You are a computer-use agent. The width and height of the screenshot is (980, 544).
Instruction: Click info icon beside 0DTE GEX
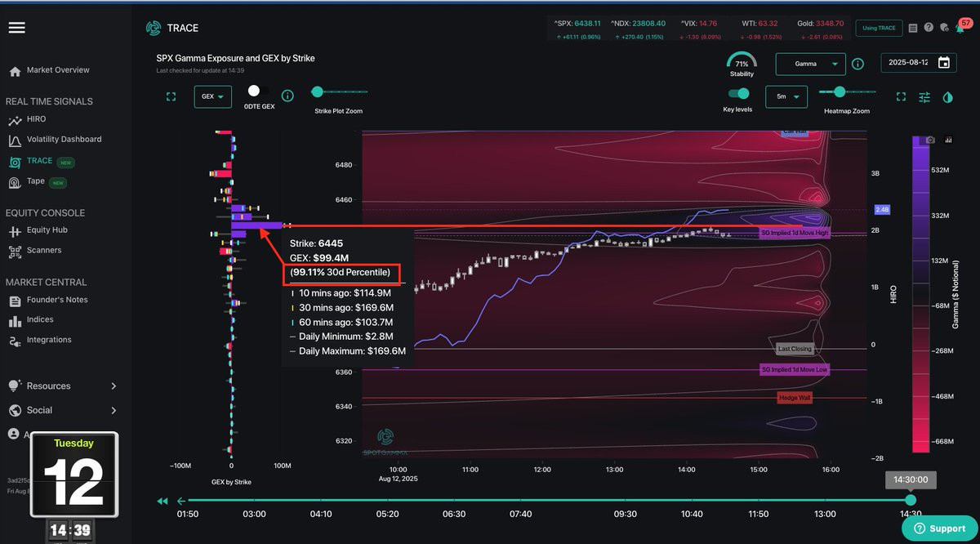point(287,96)
